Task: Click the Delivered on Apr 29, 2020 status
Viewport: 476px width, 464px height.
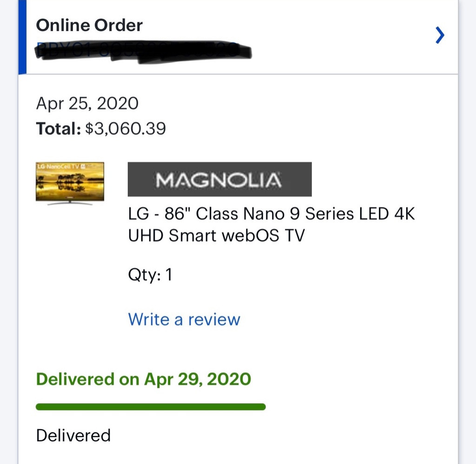Action: [x=144, y=379]
